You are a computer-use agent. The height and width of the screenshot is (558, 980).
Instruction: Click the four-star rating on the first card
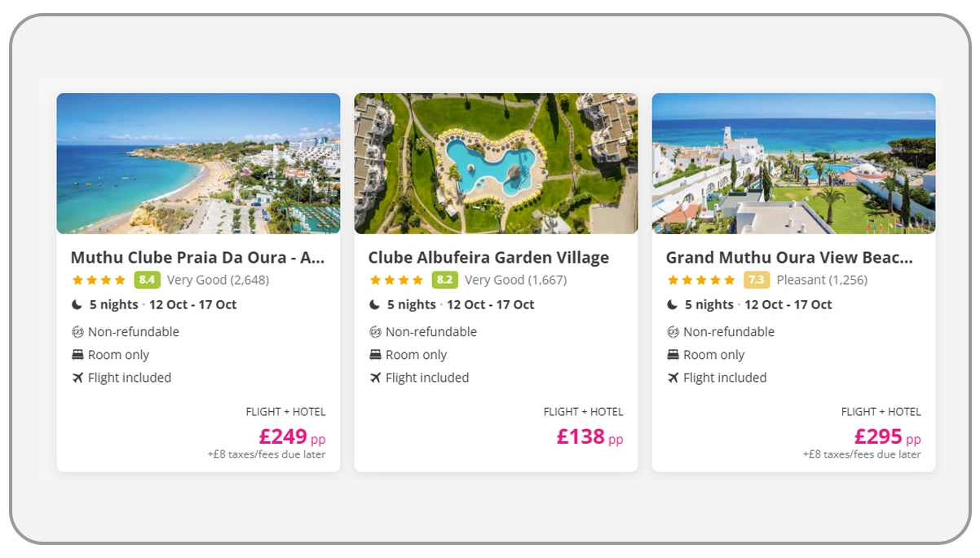99,280
